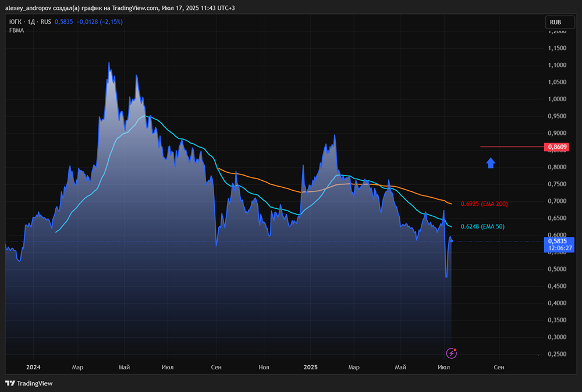Select the red horizontal target line

point(512,147)
